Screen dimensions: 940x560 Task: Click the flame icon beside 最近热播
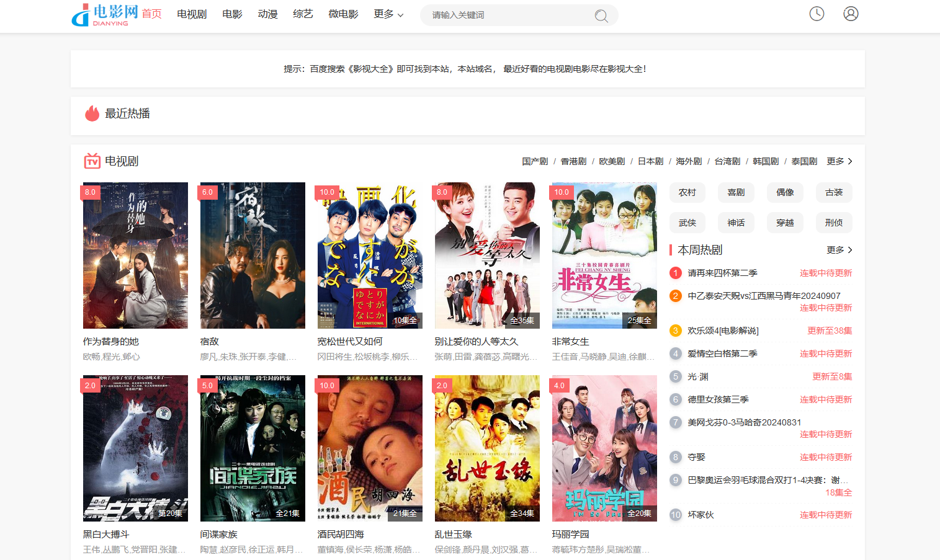click(x=92, y=113)
